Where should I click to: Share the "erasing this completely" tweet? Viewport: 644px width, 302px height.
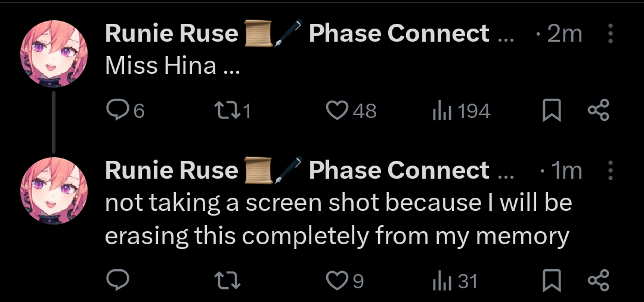[598, 281]
